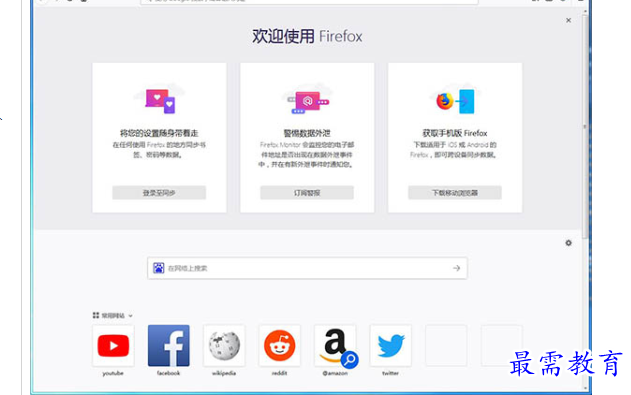
Task: Click the youtube tile label text
Action: coord(113,373)
